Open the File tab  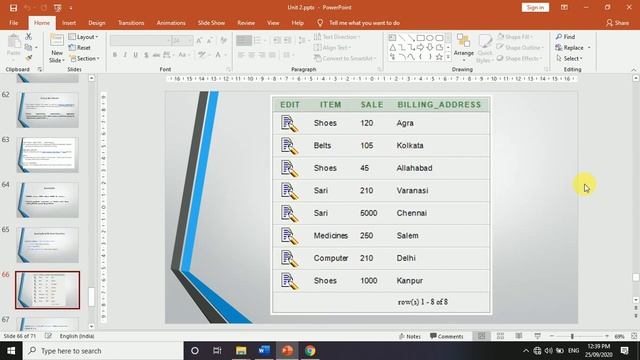pos(13,23)
